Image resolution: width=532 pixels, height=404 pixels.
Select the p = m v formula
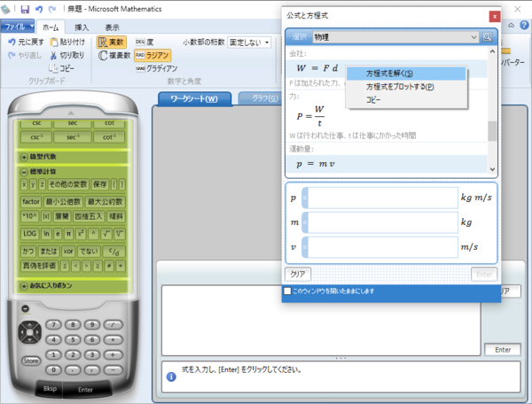387,164
